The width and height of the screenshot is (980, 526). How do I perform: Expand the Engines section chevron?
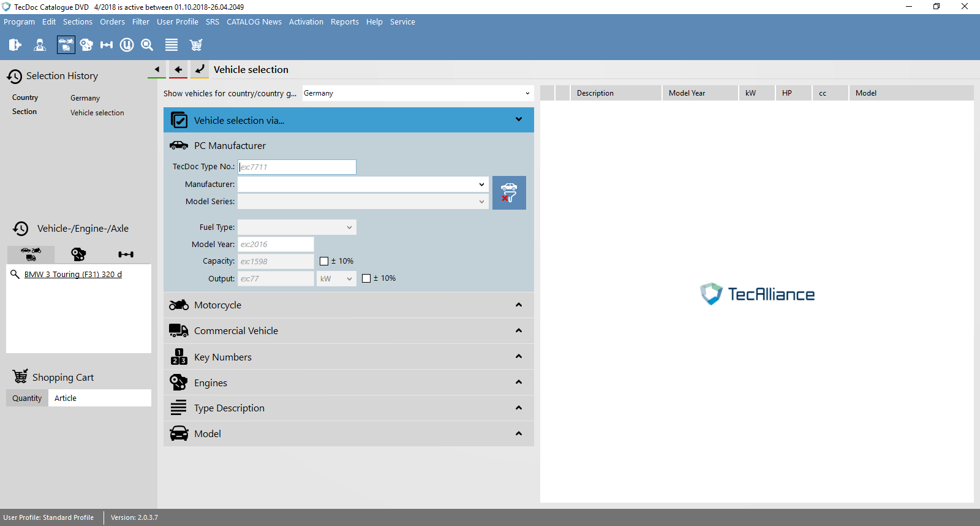coord(519,382)
